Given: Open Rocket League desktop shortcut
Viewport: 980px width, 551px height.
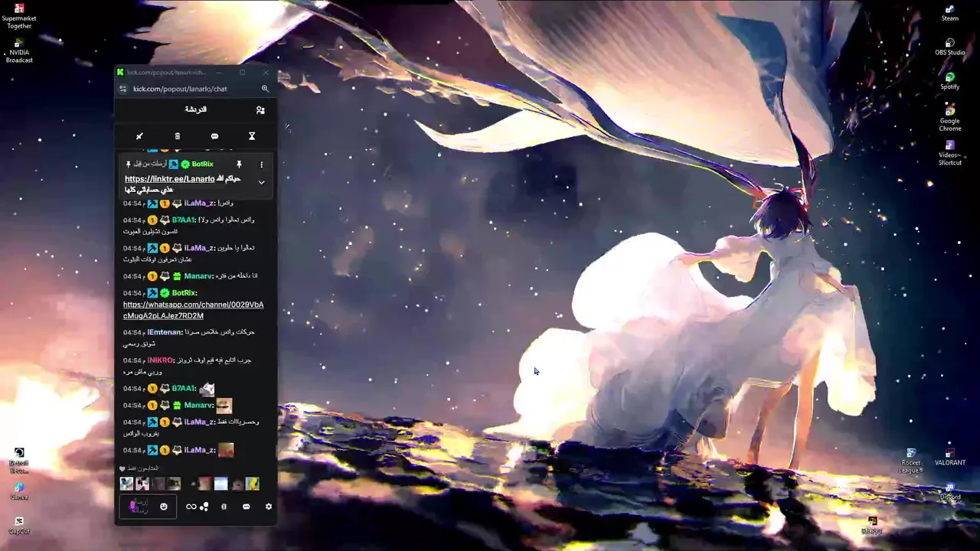Looking at the screenshot, I should tap(911, 461).
